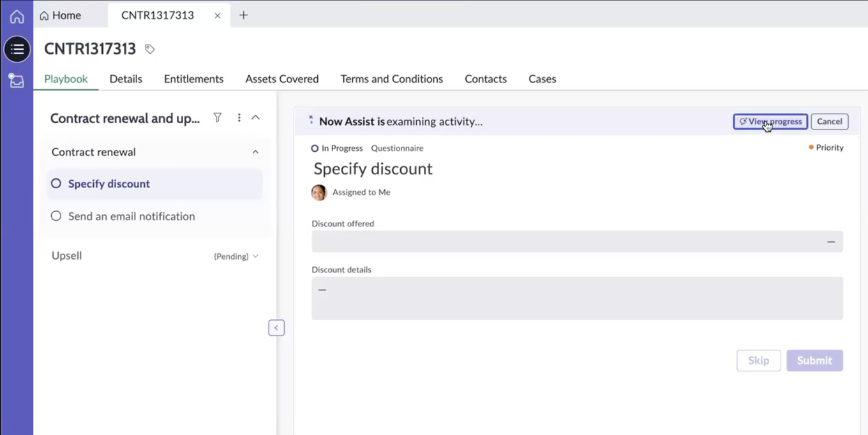Collapse the left playbook panel arrow
The width and height of the screenshot is (868, 435).
pos(276,328)
